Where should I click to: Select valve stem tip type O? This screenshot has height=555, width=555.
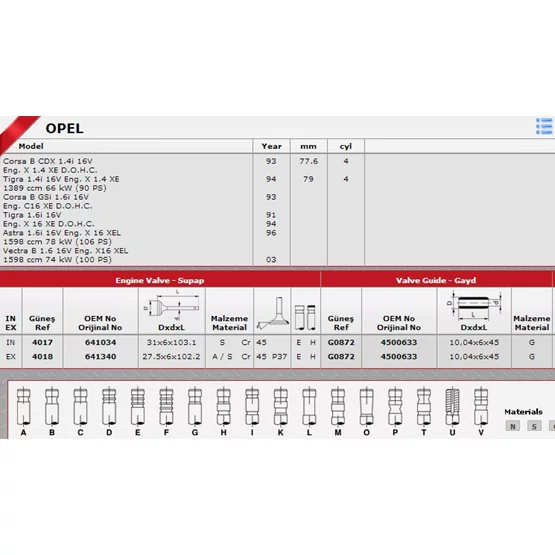(366, 411)
